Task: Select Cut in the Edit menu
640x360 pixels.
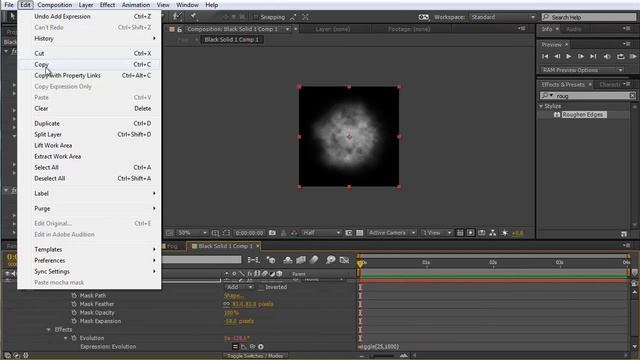Action: [x=89, y=53]
